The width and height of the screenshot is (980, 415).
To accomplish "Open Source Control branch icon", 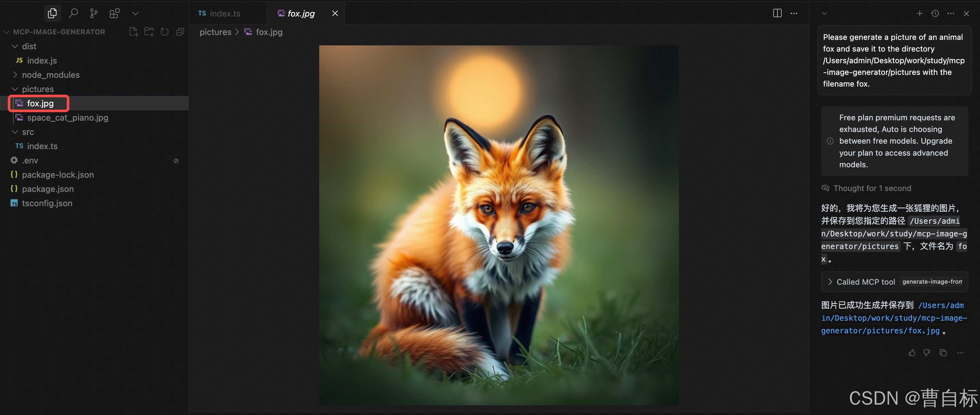I will tap(94, 13).
